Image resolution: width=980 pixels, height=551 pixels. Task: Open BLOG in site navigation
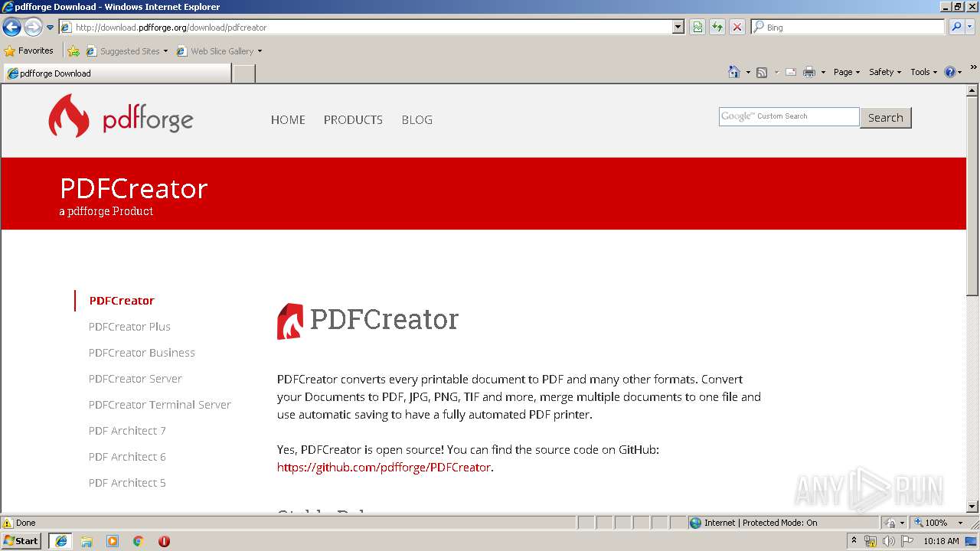click(417, 119)
